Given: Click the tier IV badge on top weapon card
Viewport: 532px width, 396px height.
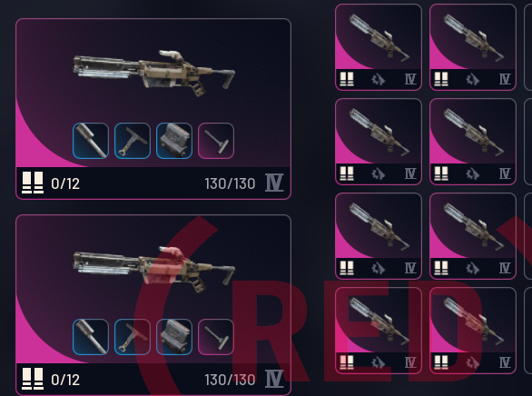Looking at the screenshot, I should (274, 183).
